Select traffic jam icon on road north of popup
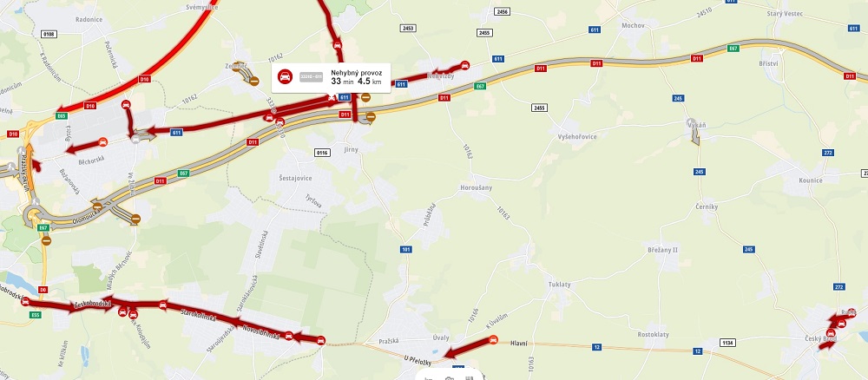Image resolution: width=868 pixels, height=380 pixels. [337, 45]
